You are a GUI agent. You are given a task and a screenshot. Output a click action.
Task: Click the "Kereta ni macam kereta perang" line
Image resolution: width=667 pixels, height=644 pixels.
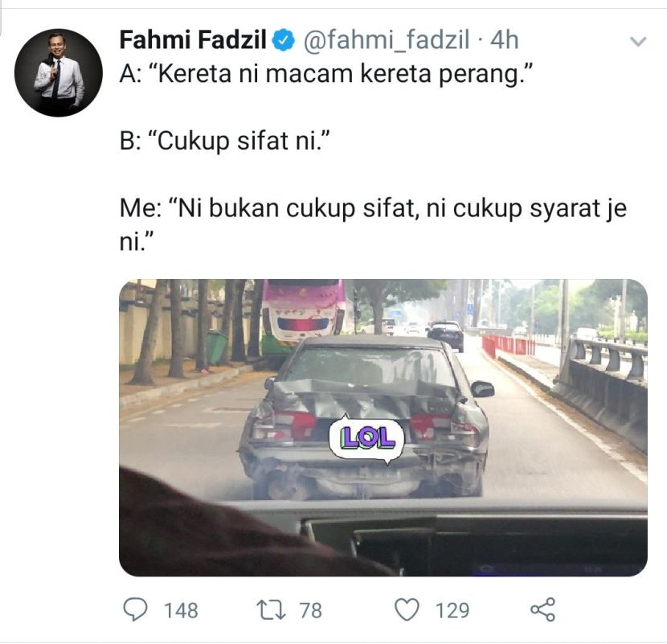coord(327,74)
